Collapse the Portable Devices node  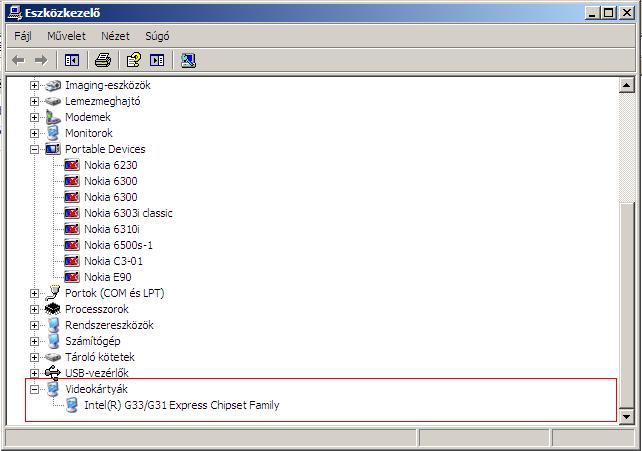click(34, 149)
